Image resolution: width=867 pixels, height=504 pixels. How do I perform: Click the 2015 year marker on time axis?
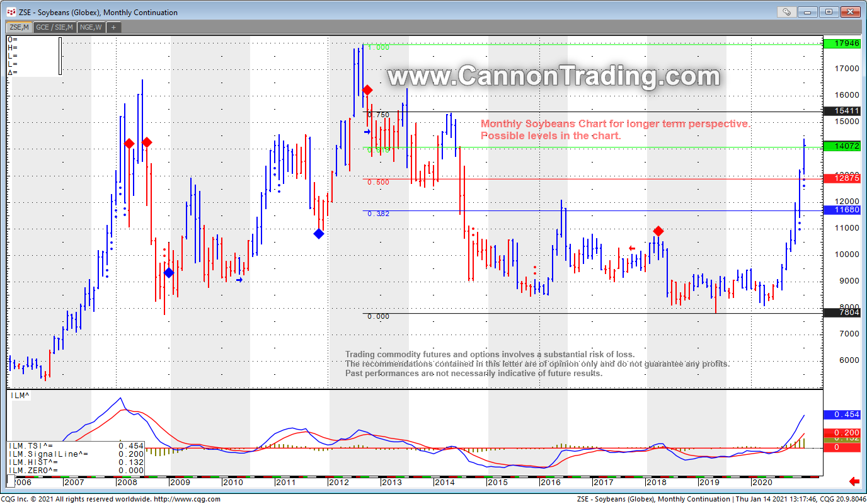pos(497,482)
